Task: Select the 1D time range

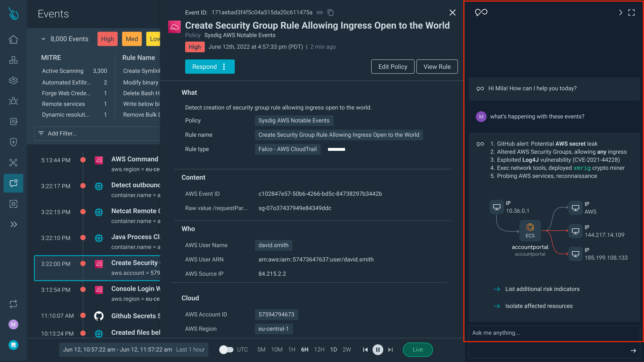Action: tap(333, 349)
